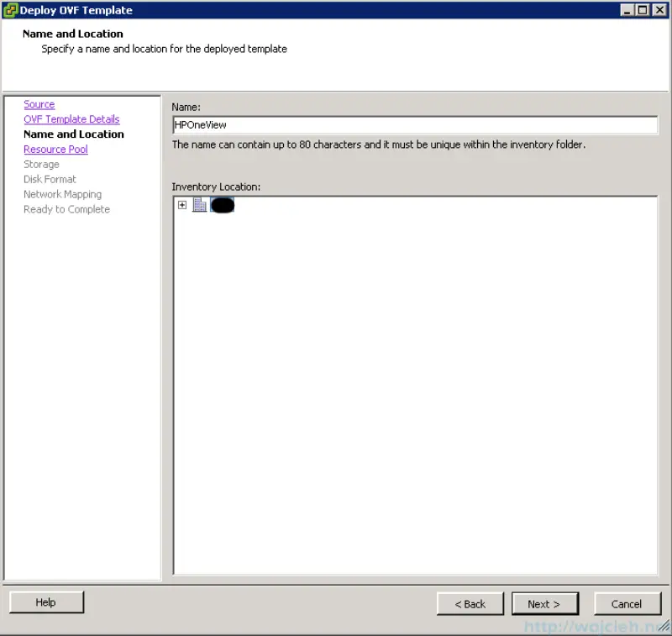
Task: Go back to the previous wizard step
Action: tap(470, 603)
